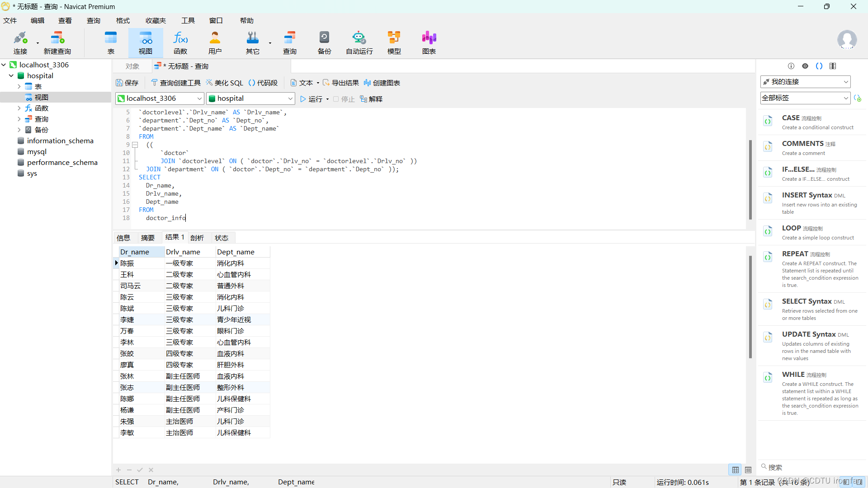Select the code snippets parentheses icon

click(x=819, y=66)
